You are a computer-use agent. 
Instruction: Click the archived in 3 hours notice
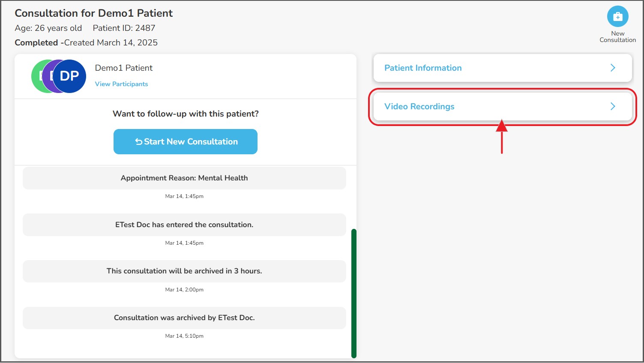(x=184, y=271)
